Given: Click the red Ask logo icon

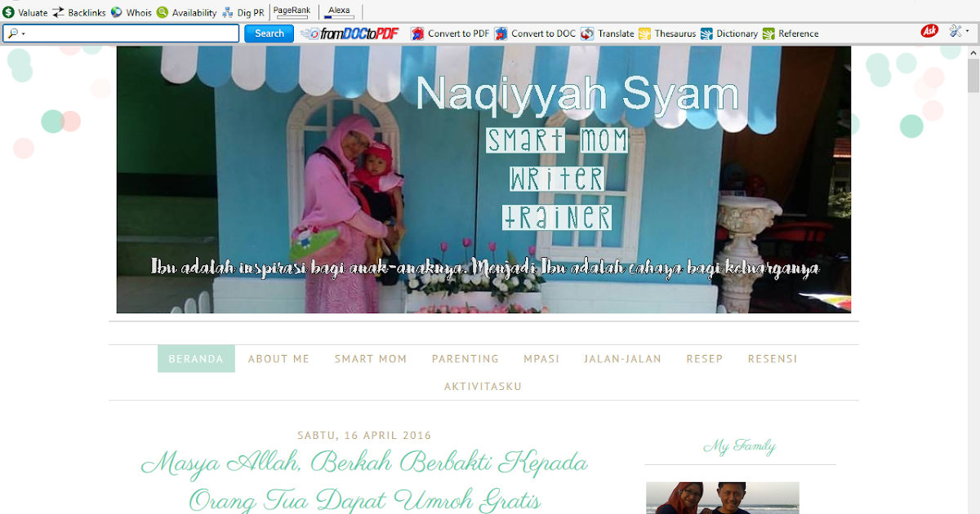Looking at the screenshot, I should coord(929,31).
